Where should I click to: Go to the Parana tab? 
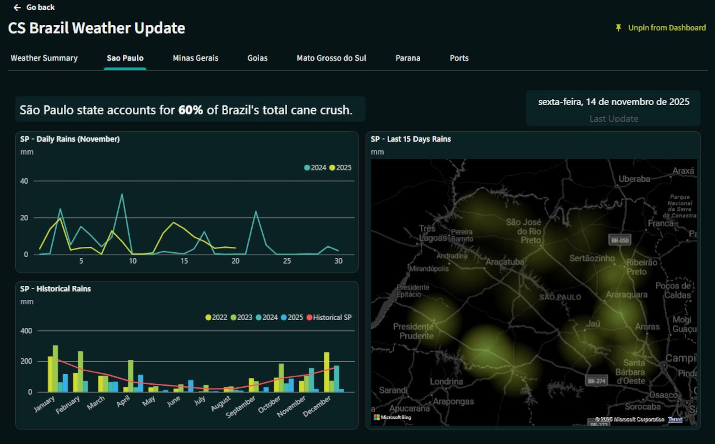(407, 58)
